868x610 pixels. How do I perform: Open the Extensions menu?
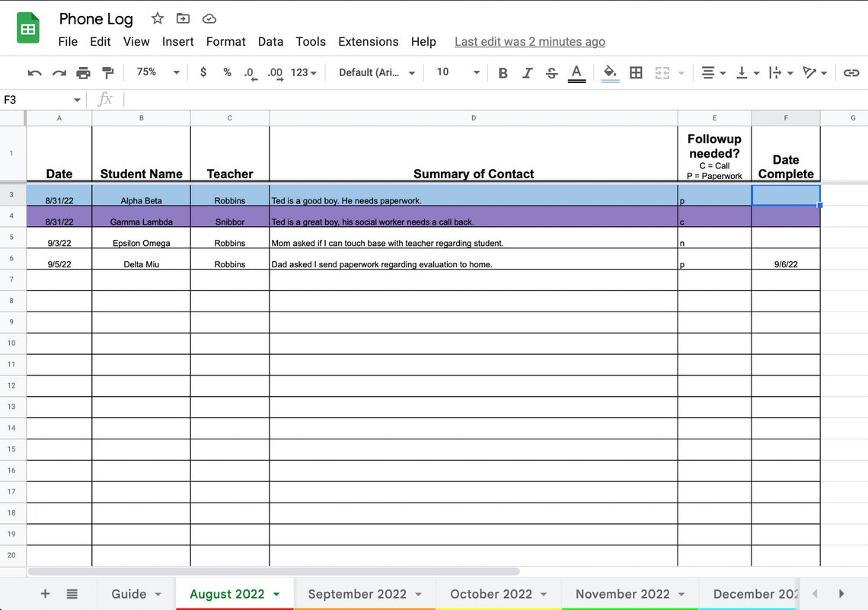[x=368, y=42]
